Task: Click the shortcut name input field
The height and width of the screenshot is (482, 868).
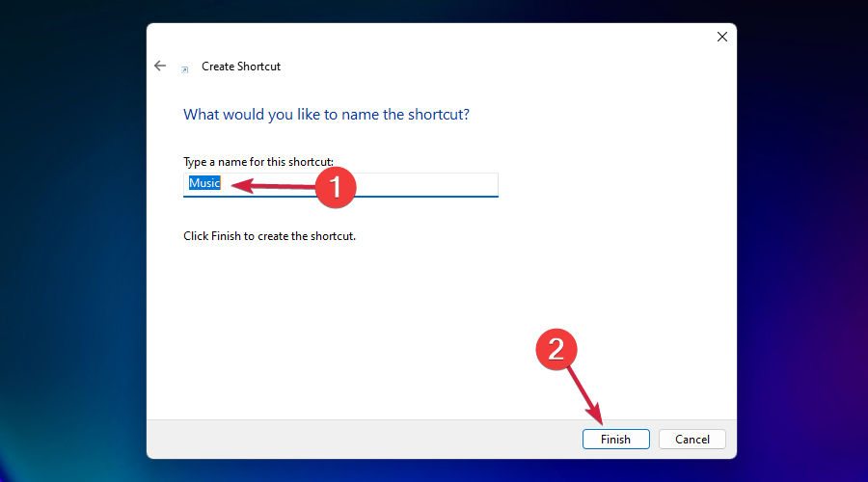Action: tap(340, 184)
